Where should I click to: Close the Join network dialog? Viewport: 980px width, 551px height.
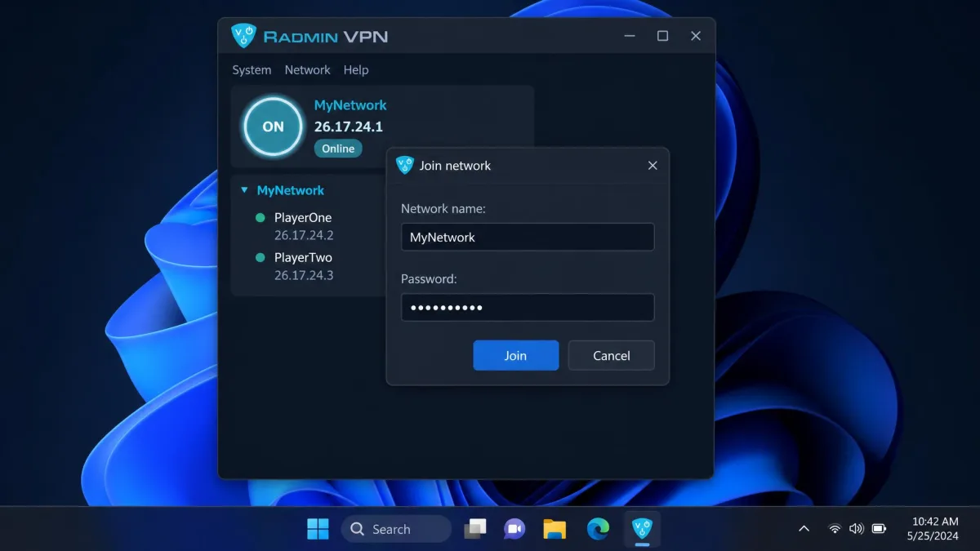tap(653, 166)
